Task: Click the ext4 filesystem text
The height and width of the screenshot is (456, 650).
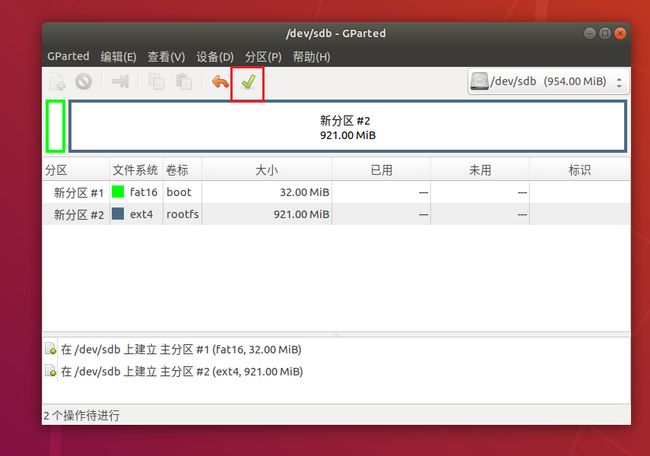Action: coord(141,214)
